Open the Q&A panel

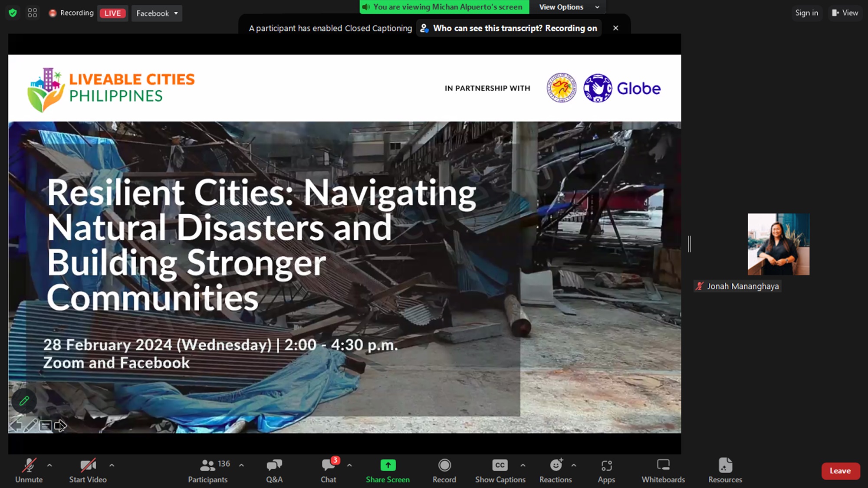pos(274,471)
